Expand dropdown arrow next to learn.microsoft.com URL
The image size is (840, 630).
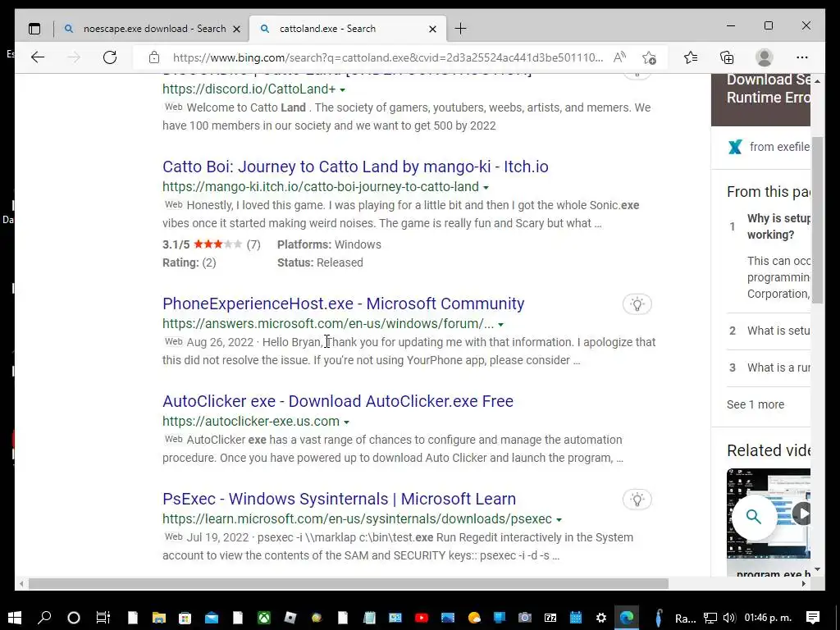coord(559,519)
